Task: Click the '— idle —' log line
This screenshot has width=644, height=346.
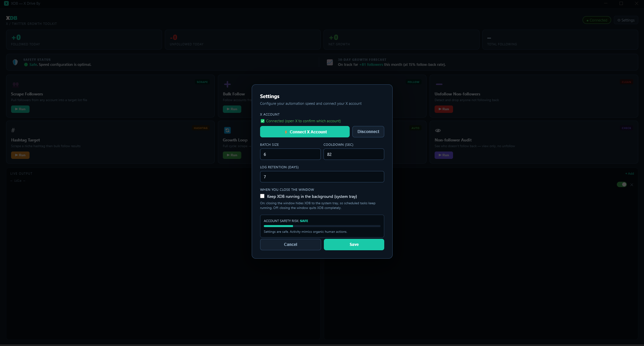Action: [x=18, y=181]
